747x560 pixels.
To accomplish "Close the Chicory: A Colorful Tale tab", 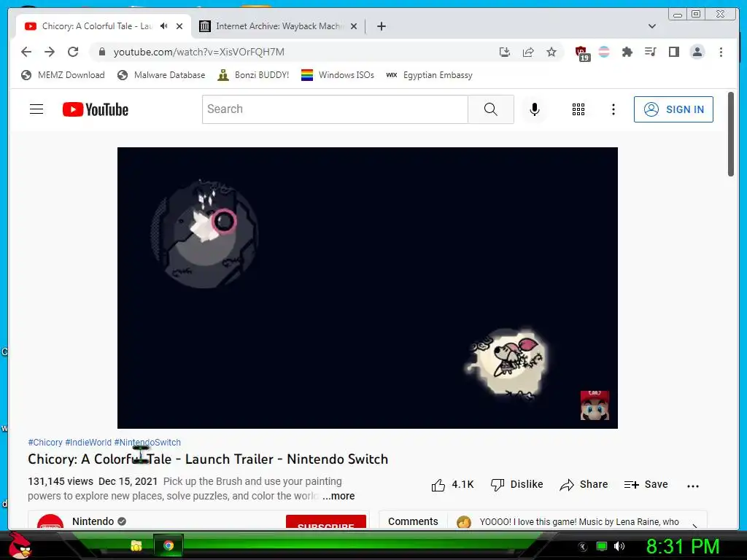I will tap(179, 26).
